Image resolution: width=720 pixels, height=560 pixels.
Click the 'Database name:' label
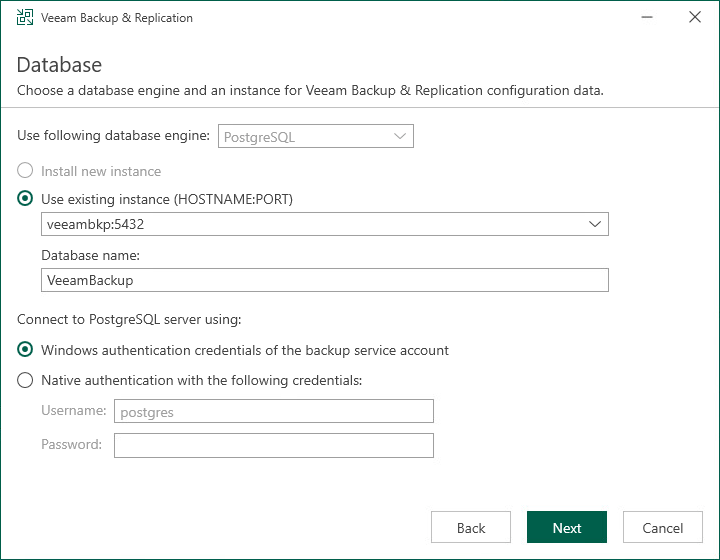point(90,256)
